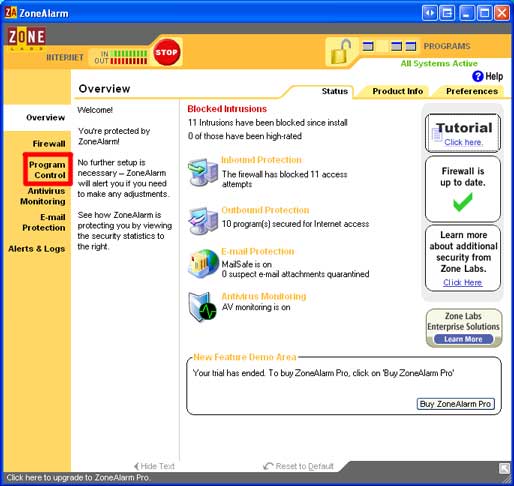
Task: Click the Antivirus Monitoring shield icon
Action: [x=202, y=307]
